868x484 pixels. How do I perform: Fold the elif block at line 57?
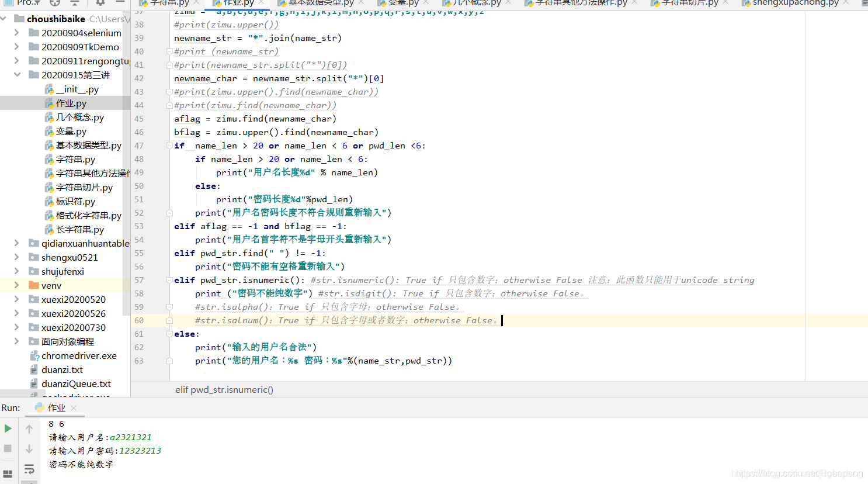tap(169, 280)
